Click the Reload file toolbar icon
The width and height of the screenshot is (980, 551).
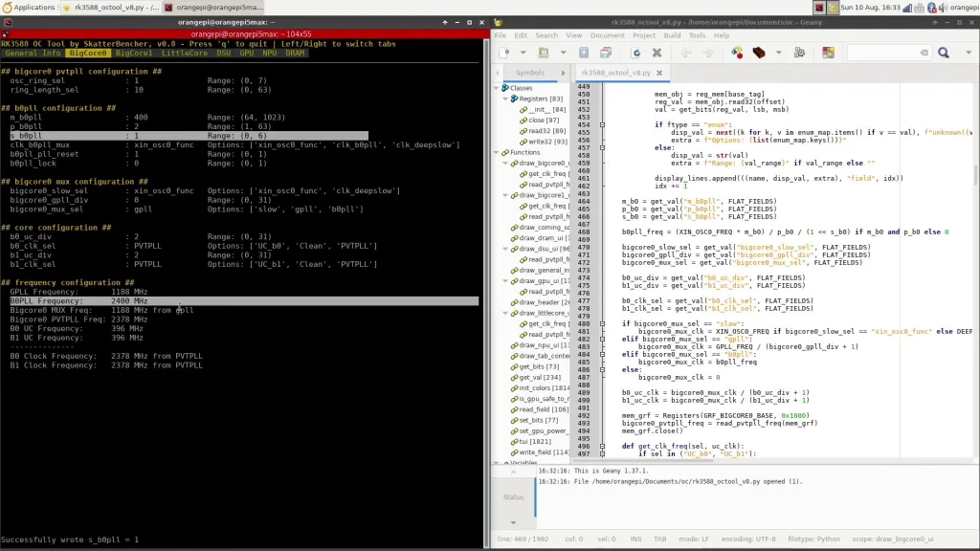tap(636, 53)
